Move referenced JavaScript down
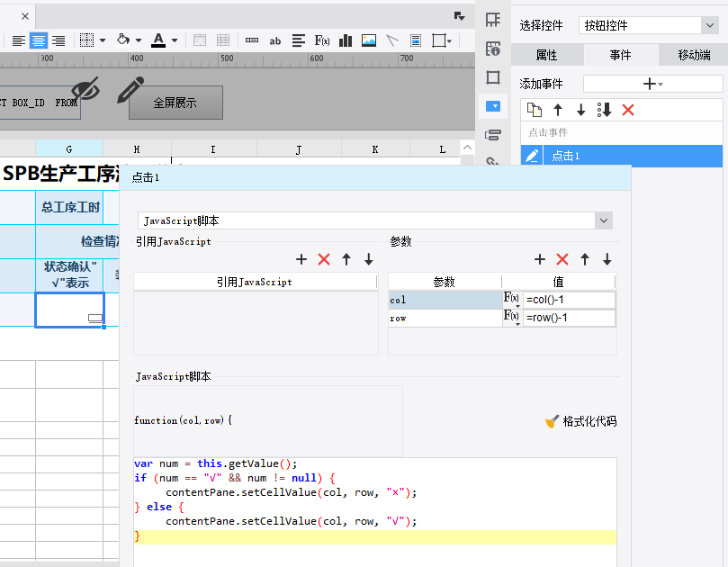The image size is (728, 567). coord(369,259)
